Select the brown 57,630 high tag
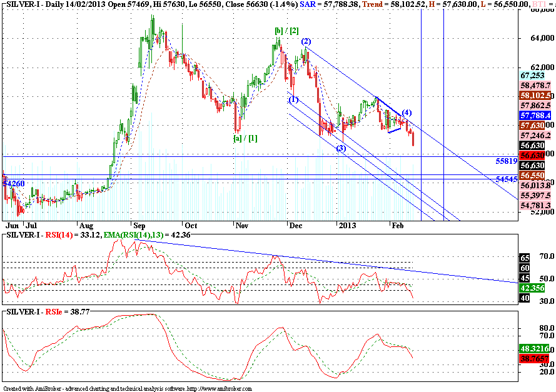The height and width of the screenshot is (392, 556). tap(532, 125)
